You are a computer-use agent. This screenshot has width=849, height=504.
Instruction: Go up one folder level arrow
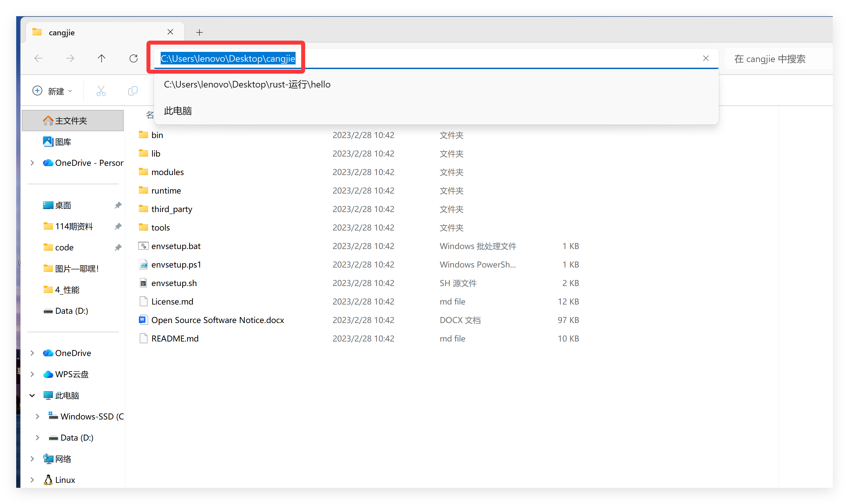101,58
